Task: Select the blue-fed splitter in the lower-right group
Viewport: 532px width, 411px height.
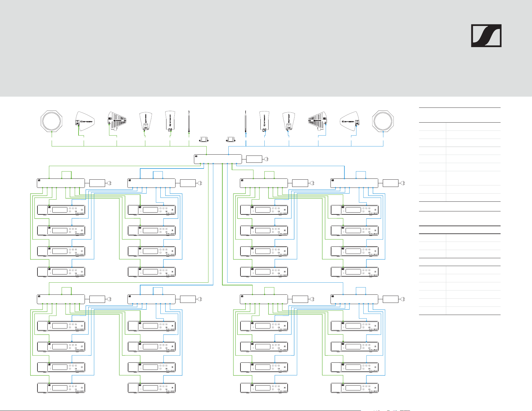Action: [354, 299]
